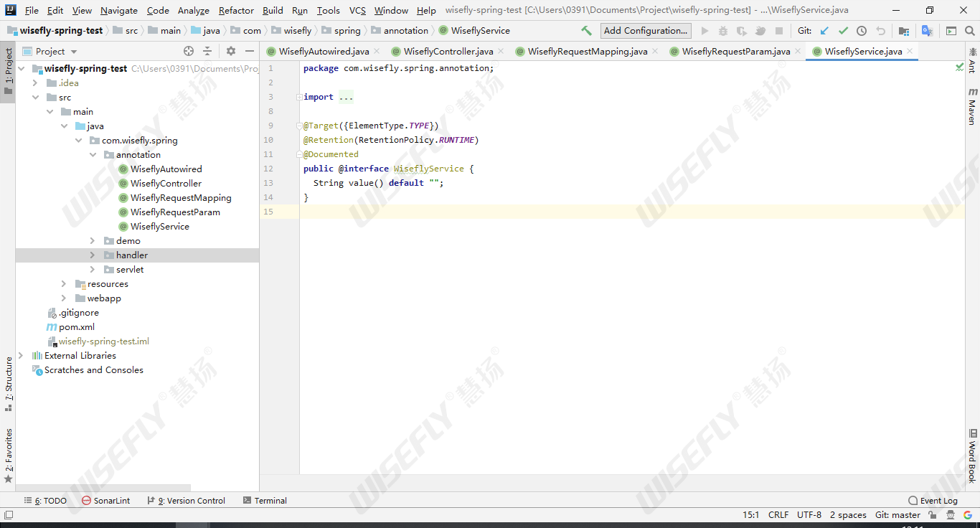Click UTF-8 encoding in status bar
Image resolution: width=980 pixels, height=528 pixels.
(809, 515)
